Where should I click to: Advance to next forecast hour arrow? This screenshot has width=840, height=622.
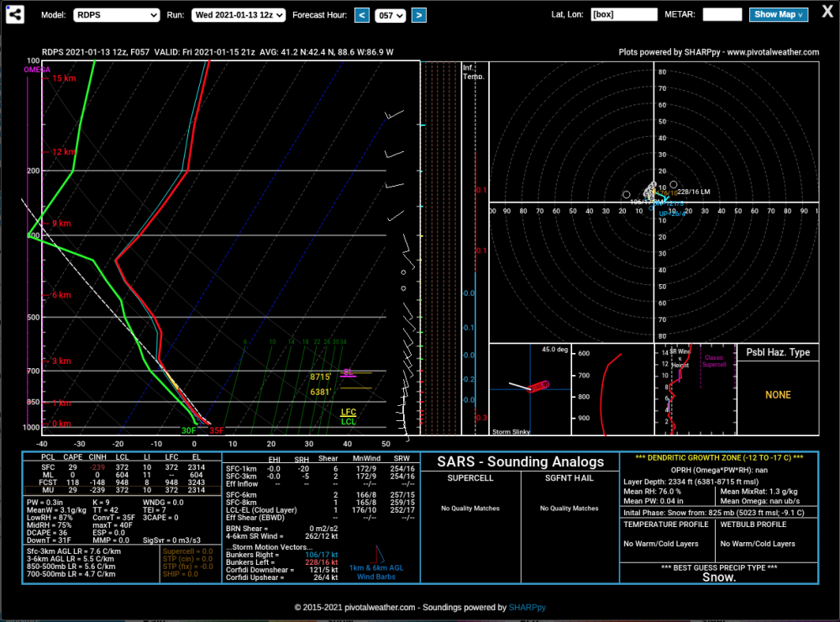(x=419, y=15)
